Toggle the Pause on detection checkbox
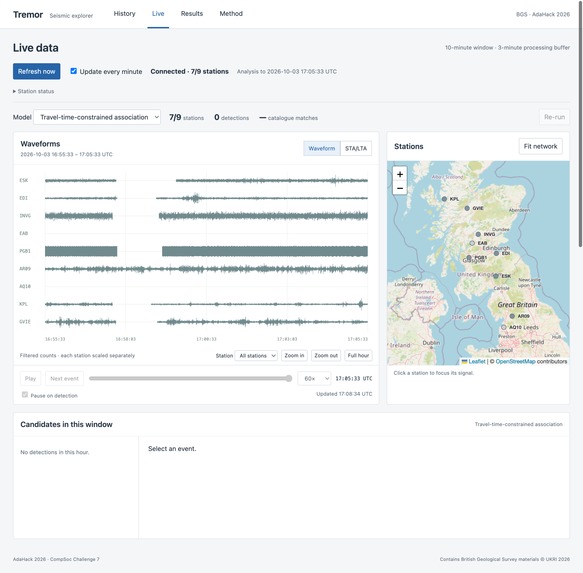The width and height of the screenshot is (583, 573). 25,395
